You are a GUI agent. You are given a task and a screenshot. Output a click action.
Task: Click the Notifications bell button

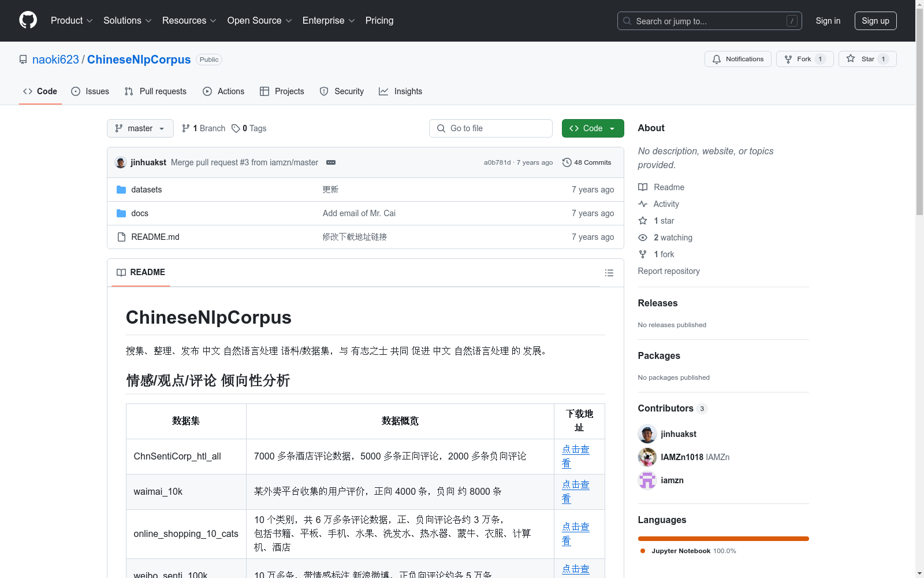point(737,59)
